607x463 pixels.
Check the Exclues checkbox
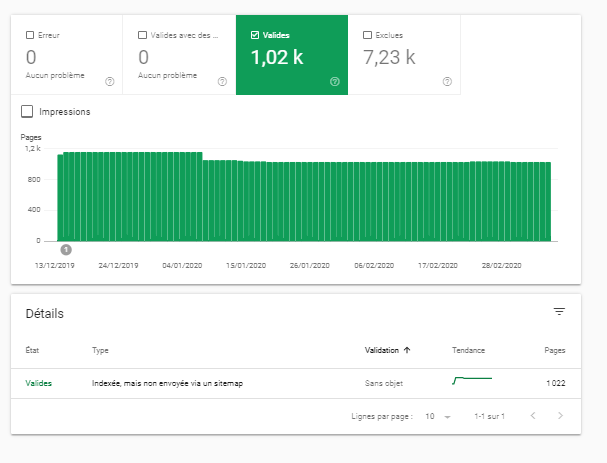(368, 34)
